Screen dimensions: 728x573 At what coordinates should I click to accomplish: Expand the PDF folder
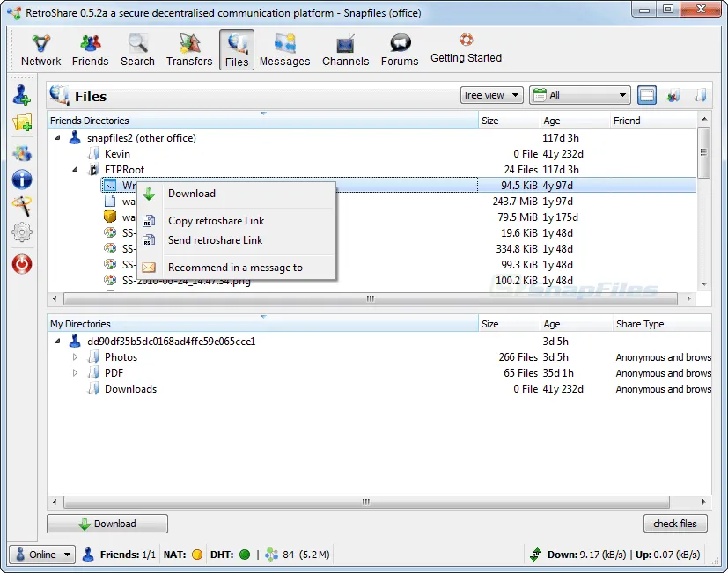pos(75,373)
